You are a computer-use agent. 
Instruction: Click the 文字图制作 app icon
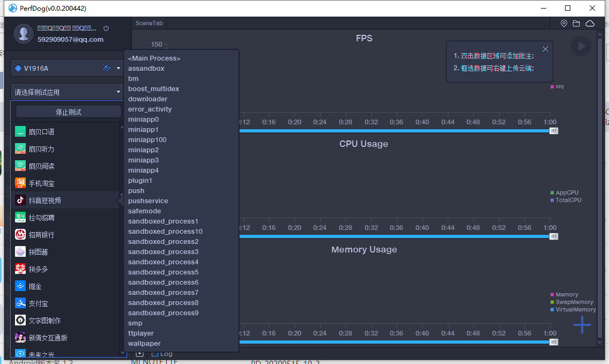[x=20, y=320]
